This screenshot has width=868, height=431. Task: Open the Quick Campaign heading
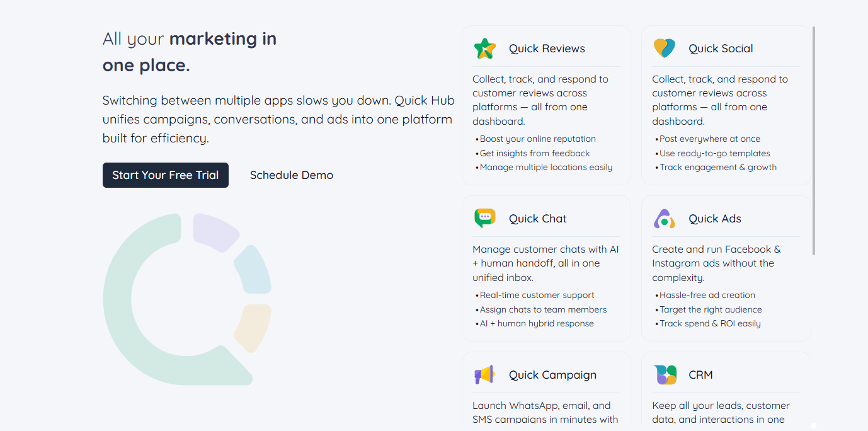[x=552, y=375]
